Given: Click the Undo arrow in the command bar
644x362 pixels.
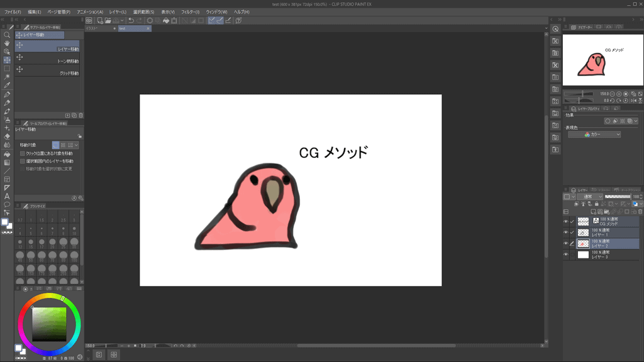Looking at the screenshot, I should tap(131, 21).
